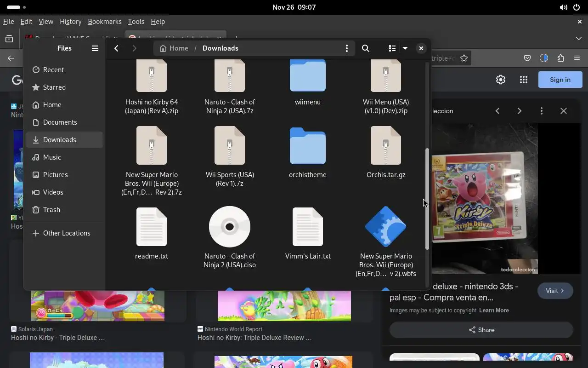This screenshot has width=588, height=368.
Task: Open path bar three-dot options menu
Action: [x=347, y=48]
